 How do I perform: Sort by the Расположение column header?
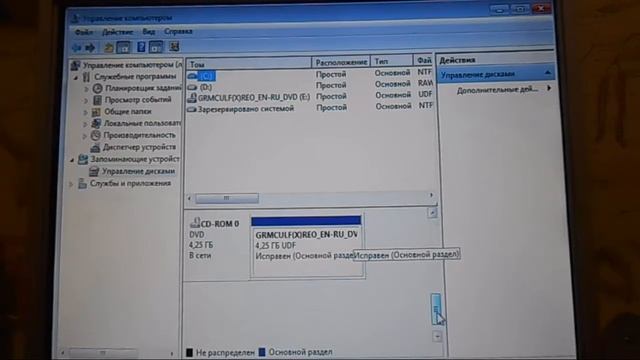[341, 62]
